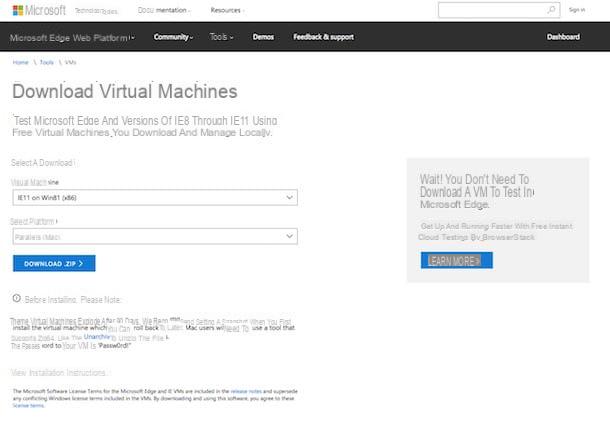This screenshot has width=610, height=427.
Task: Open the Documentation menu
Action: pyautogui.click(x=164, y=10)
